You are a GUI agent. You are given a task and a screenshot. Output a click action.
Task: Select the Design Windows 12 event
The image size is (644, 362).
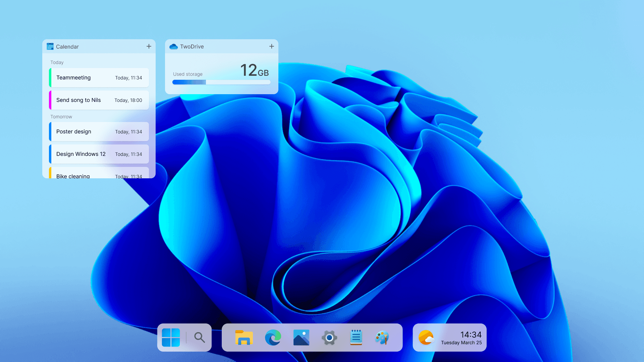click(99, 154)
